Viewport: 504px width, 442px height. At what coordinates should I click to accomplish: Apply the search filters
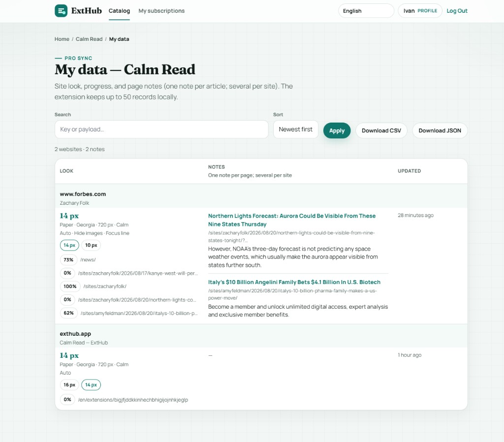(x=337, y=130)
